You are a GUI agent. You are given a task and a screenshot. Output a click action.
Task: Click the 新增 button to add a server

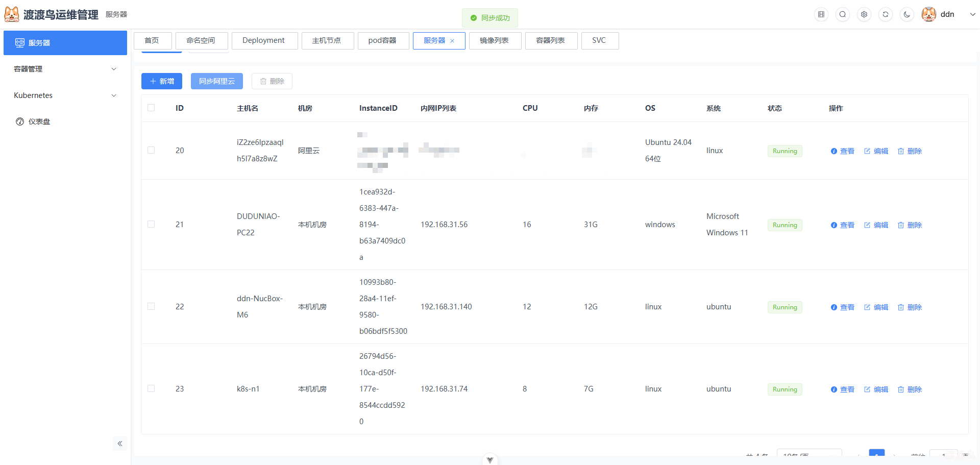coord(161,81)
